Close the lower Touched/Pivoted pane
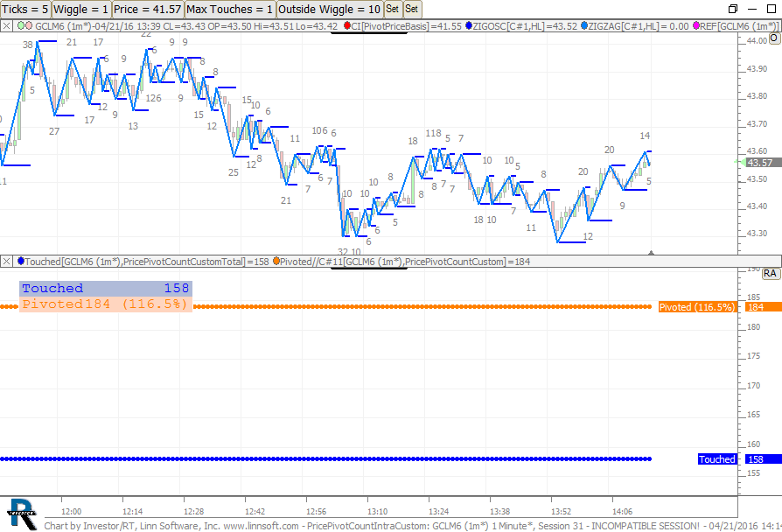The image size is (782, 532). point(6,261)
